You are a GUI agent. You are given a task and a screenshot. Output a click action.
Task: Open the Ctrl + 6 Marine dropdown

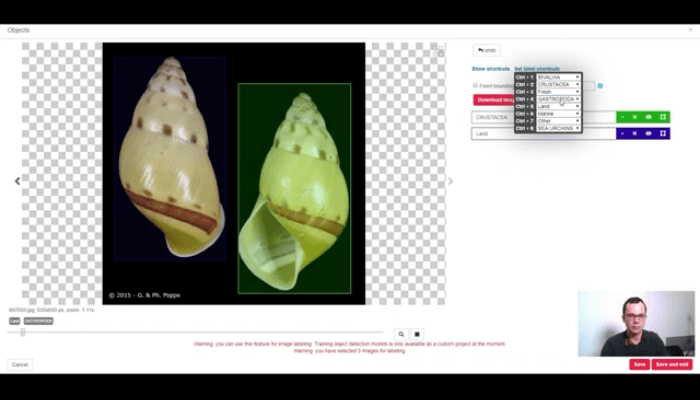click(558, 113)
